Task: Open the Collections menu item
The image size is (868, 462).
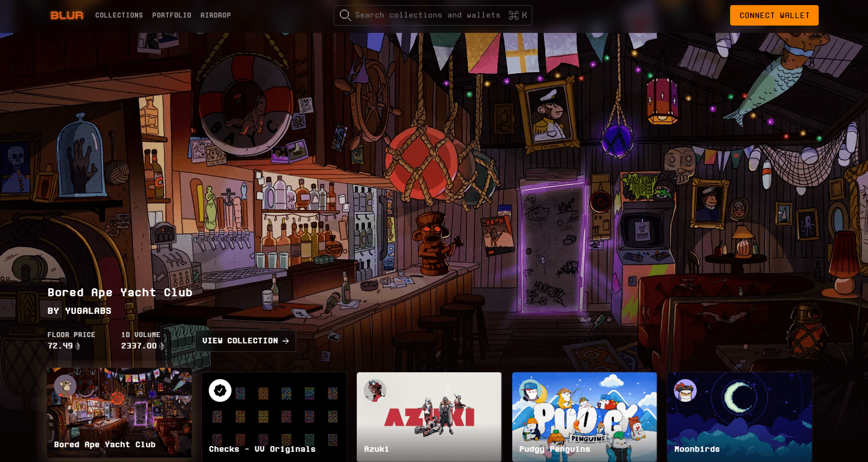Action: [119, 15]
